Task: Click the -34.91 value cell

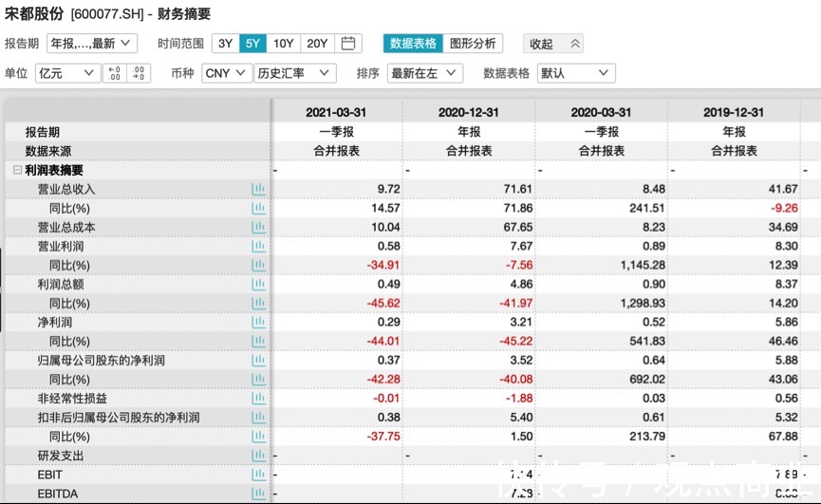Action: [x=383, y=266]
